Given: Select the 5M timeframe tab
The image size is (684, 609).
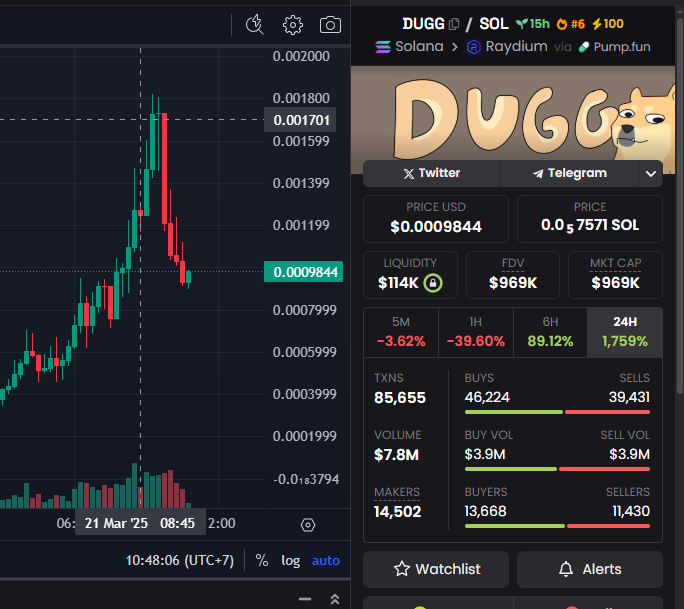Looking at the screenshot, I should 401,332.
